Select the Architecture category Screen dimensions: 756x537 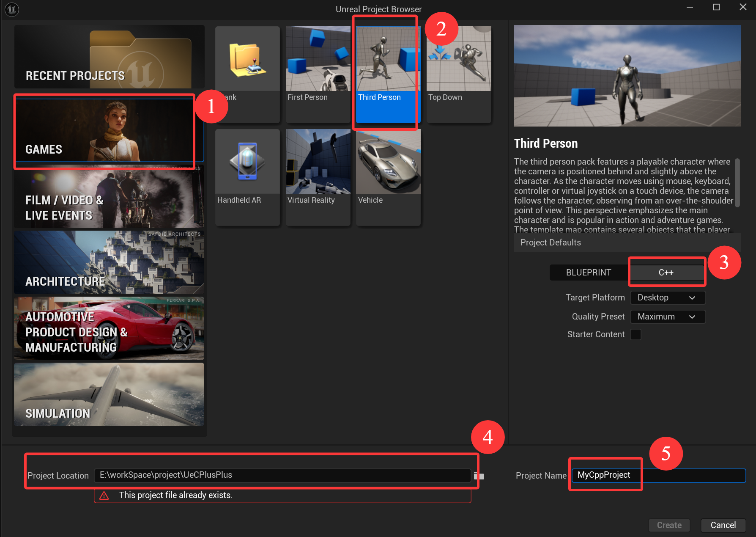pos(109,262)
